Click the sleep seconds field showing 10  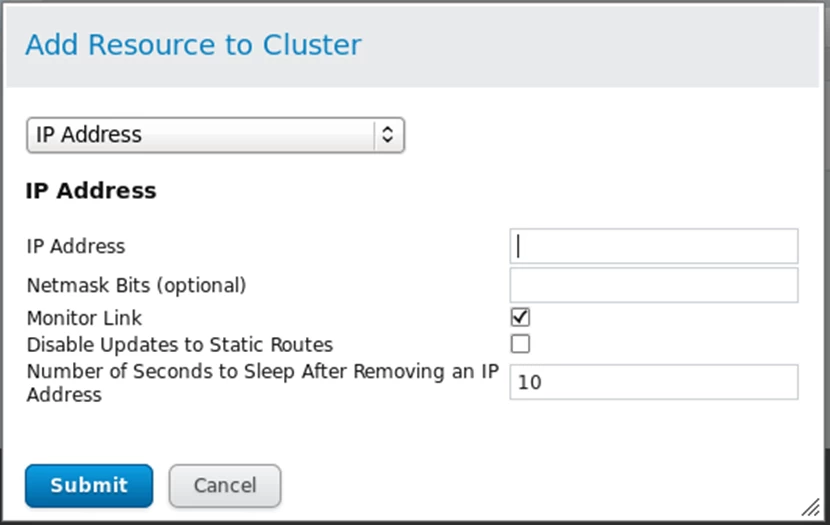click(x=654, y=382)
